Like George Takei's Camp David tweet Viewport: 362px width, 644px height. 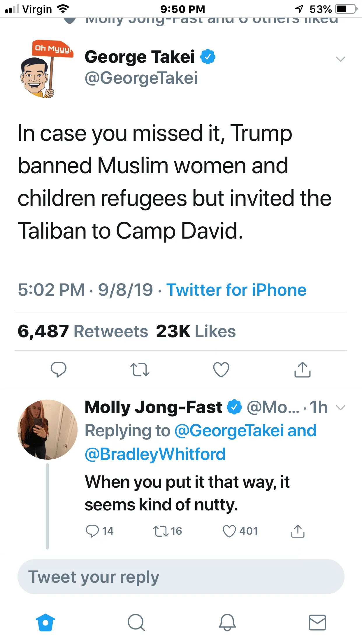(221, 370)
